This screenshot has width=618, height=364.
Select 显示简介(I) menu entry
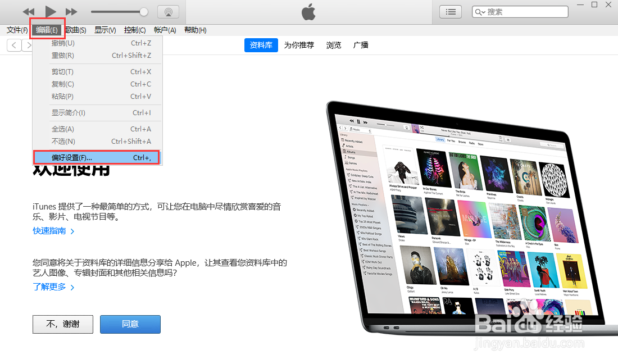pyautogui.click(x=98, y=113)
